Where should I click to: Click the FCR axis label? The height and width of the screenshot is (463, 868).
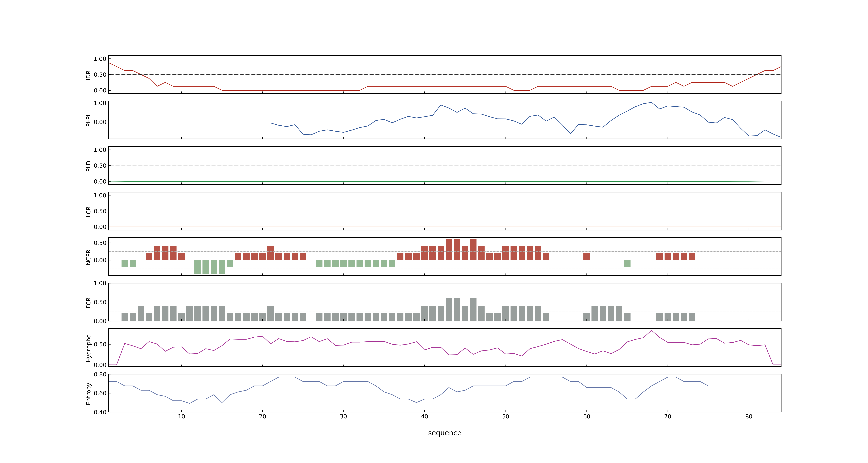coord(88,303)
